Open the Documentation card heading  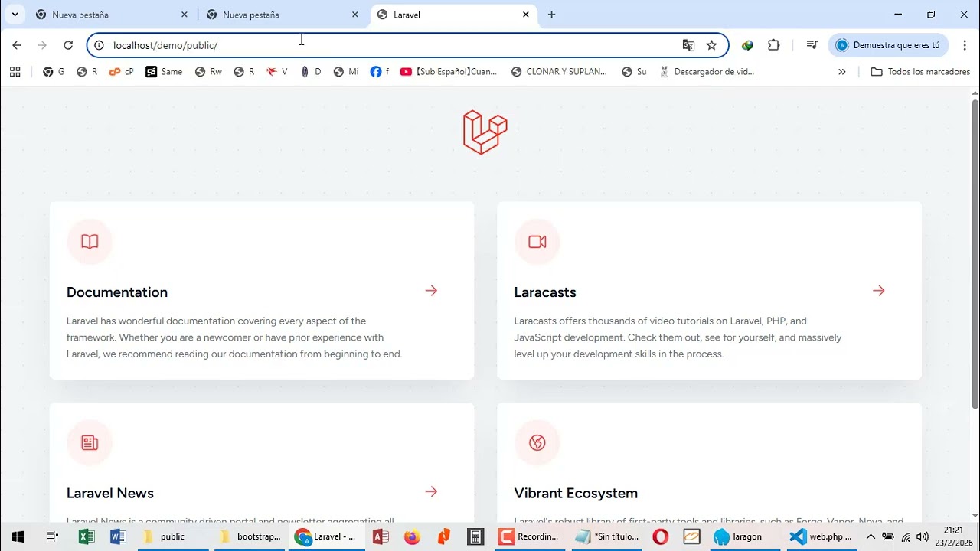117,292
